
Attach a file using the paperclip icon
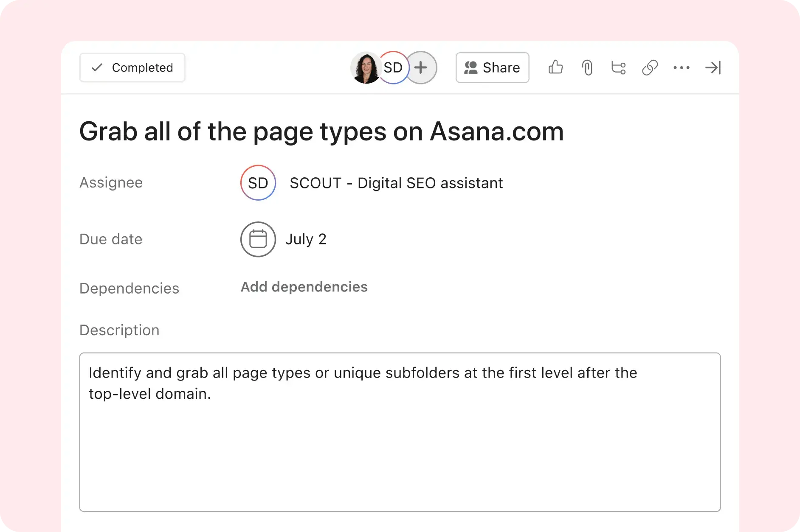coord(587,67)
